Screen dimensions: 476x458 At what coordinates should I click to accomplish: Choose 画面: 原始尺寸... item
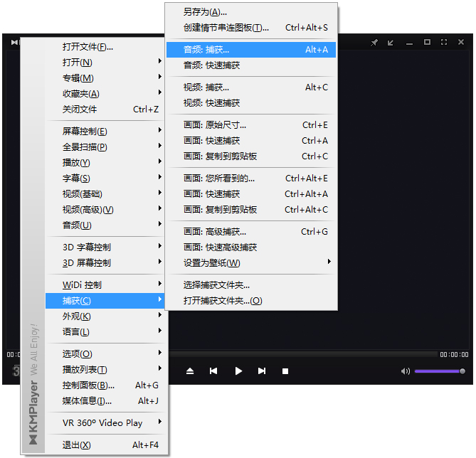tap(251, 124)
